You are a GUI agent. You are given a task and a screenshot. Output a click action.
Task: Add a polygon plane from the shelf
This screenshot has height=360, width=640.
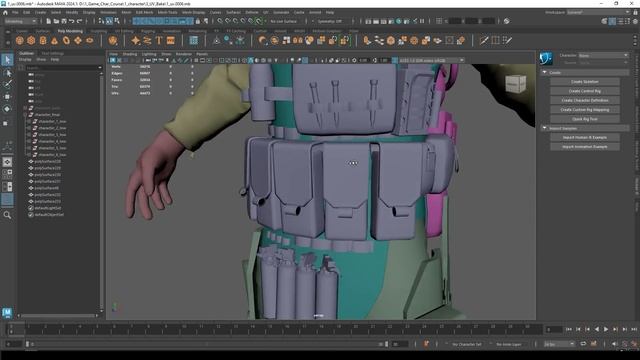pyautogui.click(x=78, y=40)
